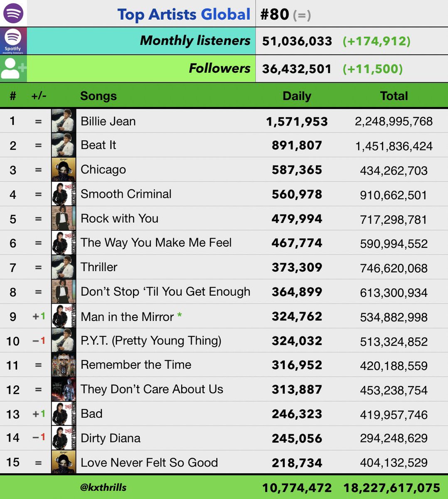Viewport: 448px width, 499px height.
Task: Click the −1 change for Dirty Diana
Action: coord(39,438)
